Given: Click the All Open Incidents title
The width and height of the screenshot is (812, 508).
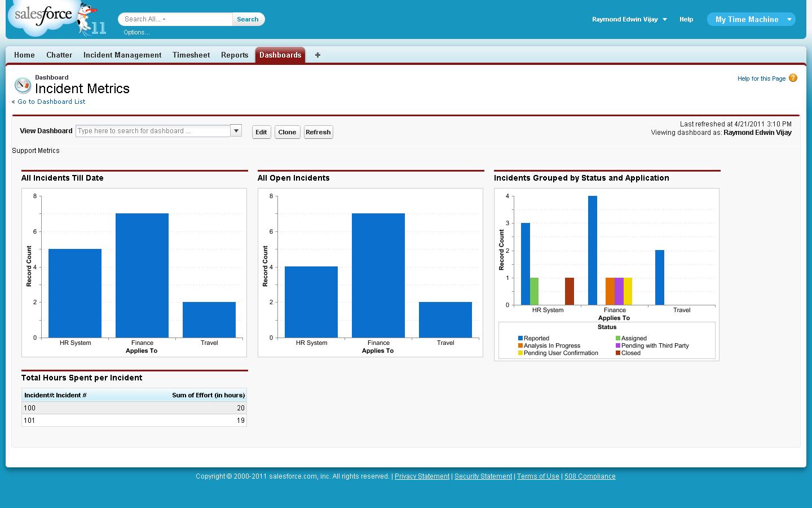Looking at the screenshot, I should 294,178.
